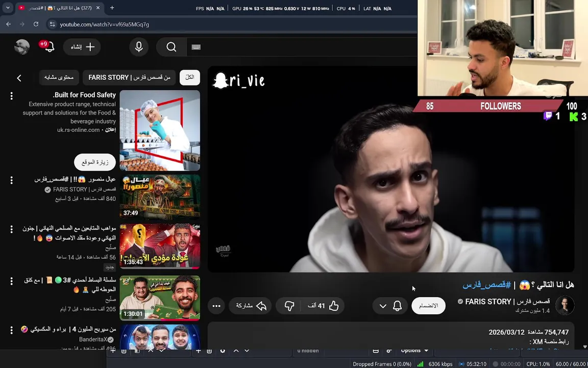
Task: Click the رابط منصة XM description text
Action: coord(549,342)
